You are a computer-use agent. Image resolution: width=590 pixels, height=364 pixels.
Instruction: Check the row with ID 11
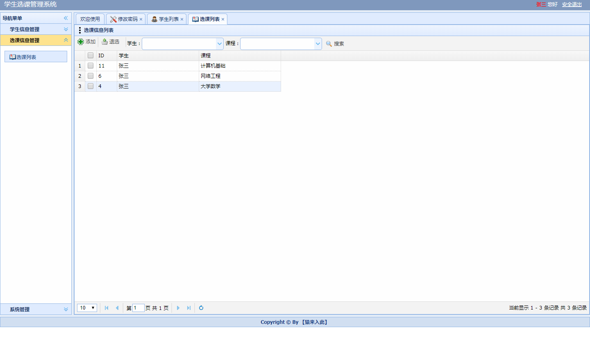91,66
